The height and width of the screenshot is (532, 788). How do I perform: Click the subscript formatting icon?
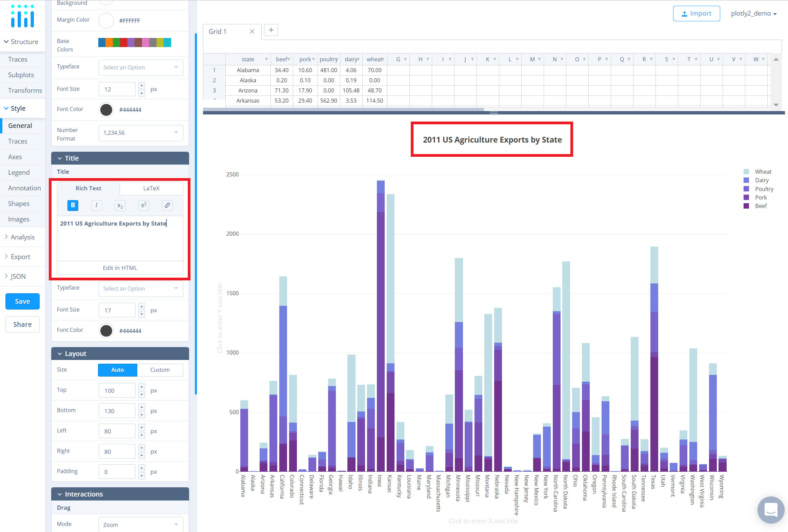pos(120,205)
